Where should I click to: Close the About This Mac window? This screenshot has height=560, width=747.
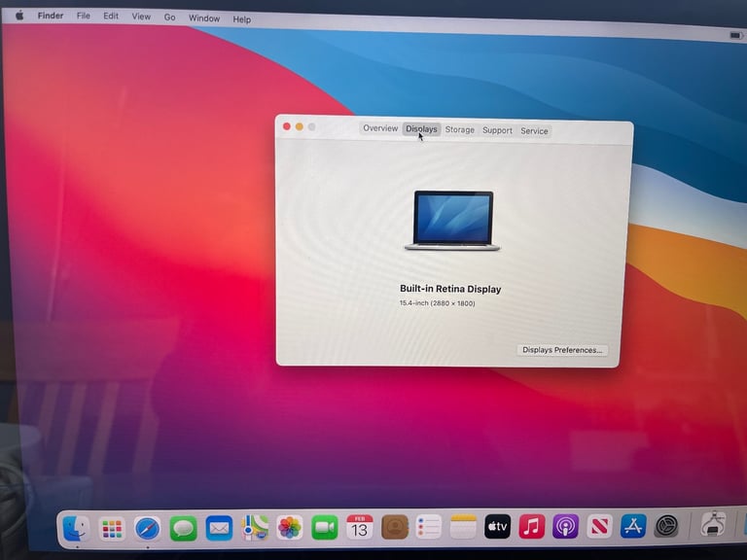[287, 126]
